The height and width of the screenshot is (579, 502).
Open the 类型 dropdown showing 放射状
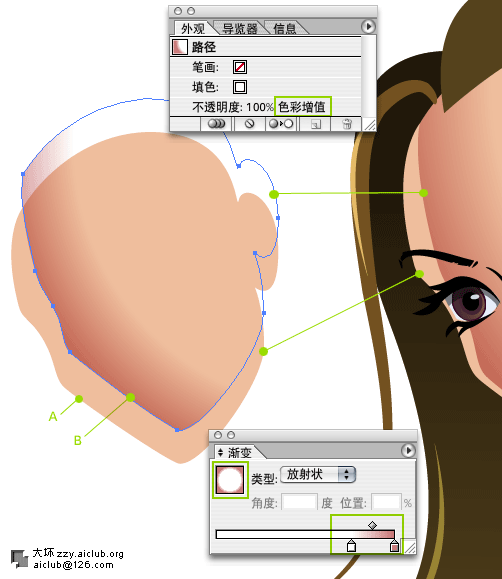[318, 474]
